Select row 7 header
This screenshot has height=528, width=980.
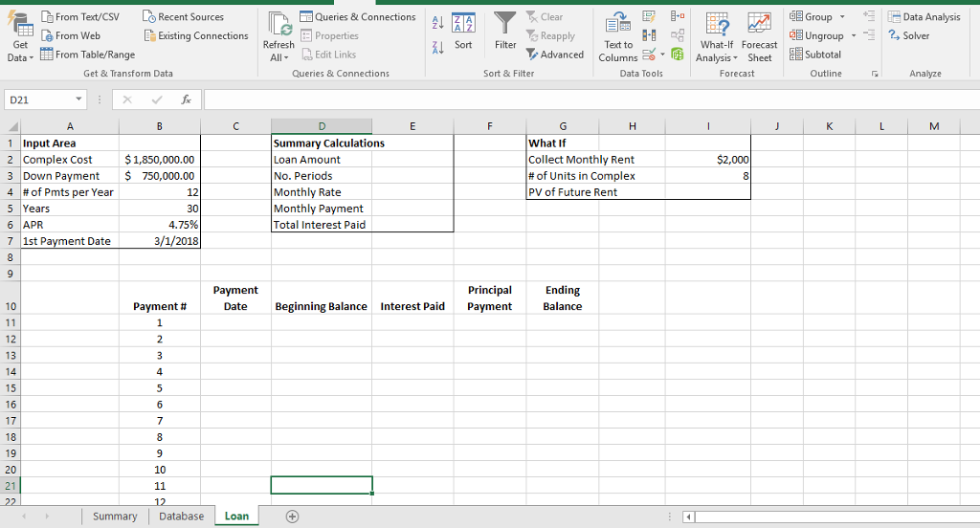[x=10, y=241]
